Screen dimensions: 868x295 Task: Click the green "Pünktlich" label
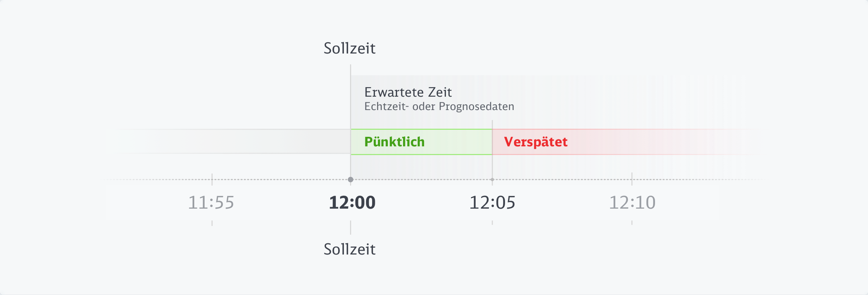(394, 142)
